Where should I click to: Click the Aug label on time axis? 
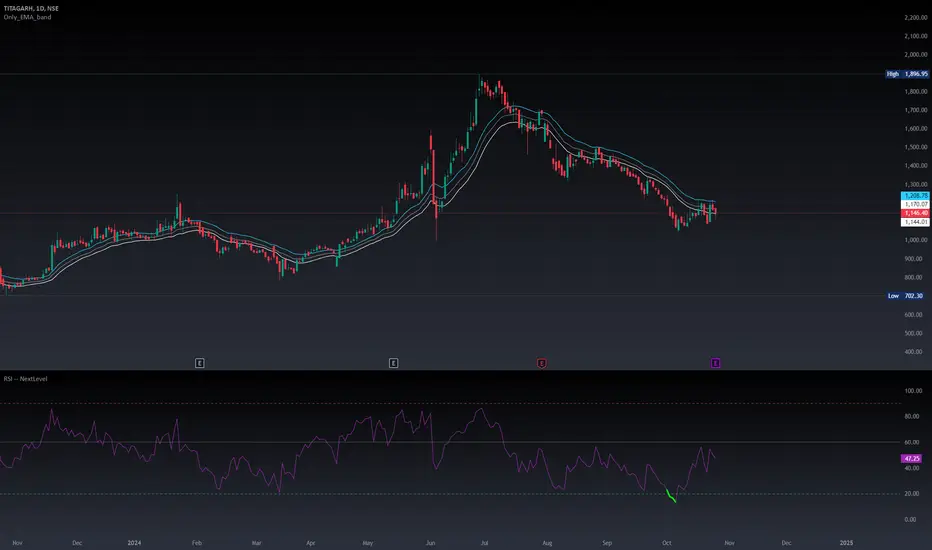[x=547, y=543]
